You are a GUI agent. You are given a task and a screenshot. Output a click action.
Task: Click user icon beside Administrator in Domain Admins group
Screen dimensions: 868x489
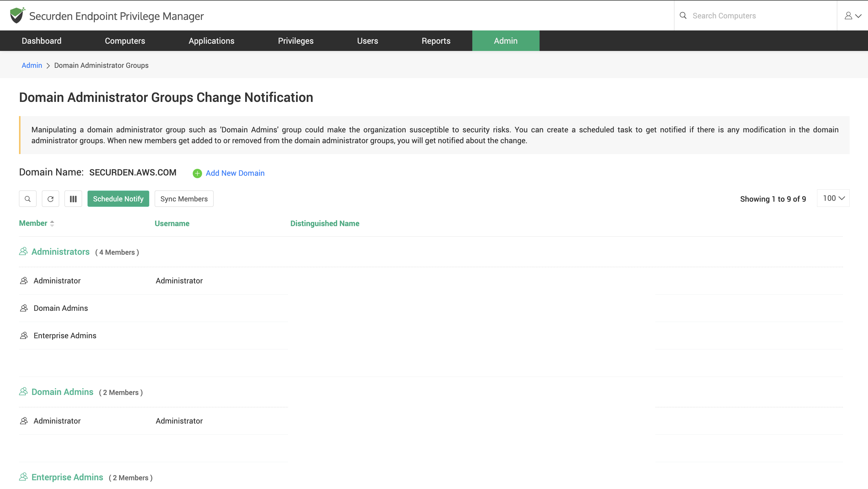coord(24,421)
